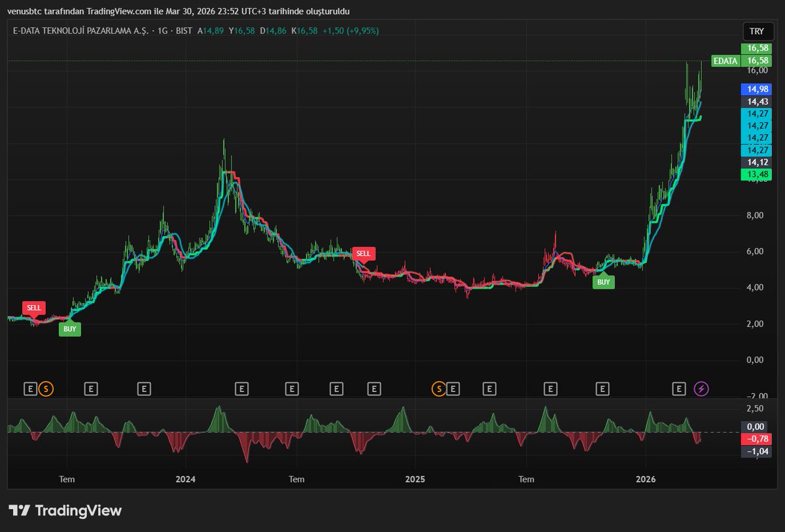Click the gray 14,12 price label
The height and width of the screenshot is (532, 785).
(x=757, y=162)
